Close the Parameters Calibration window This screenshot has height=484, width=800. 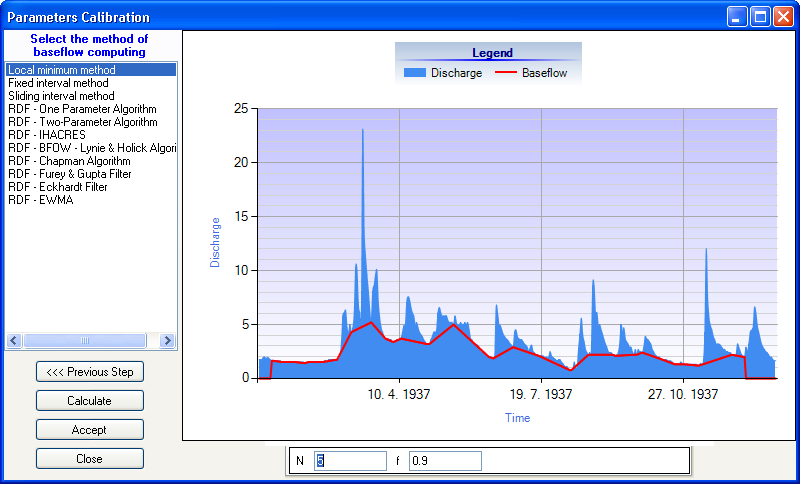click(783, 17)
